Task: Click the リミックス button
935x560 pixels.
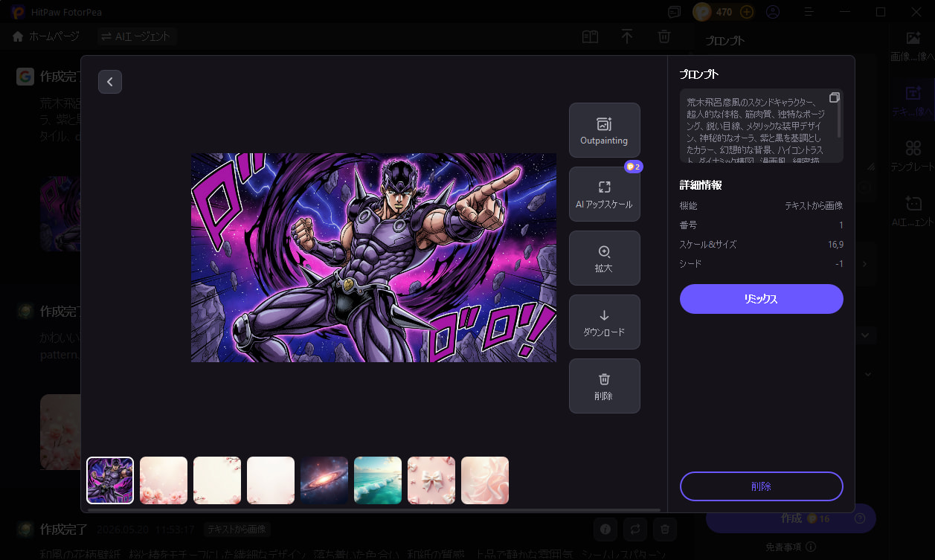Action: pyautogui.click(x=761, y=299)
